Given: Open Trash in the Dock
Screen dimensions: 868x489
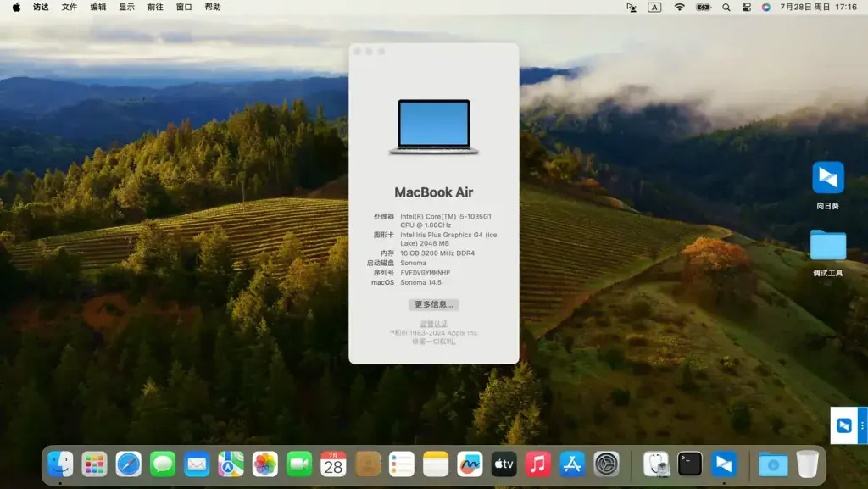Looking at the screenshot, I should (807, 464).
